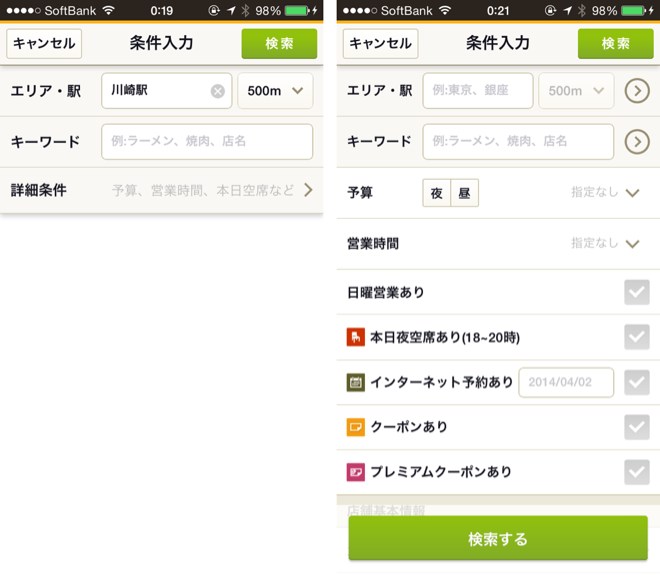Open the greyed 500m dropdown on right screen
Viewport: 660px width, 575px height.
[x=576, y=91]
